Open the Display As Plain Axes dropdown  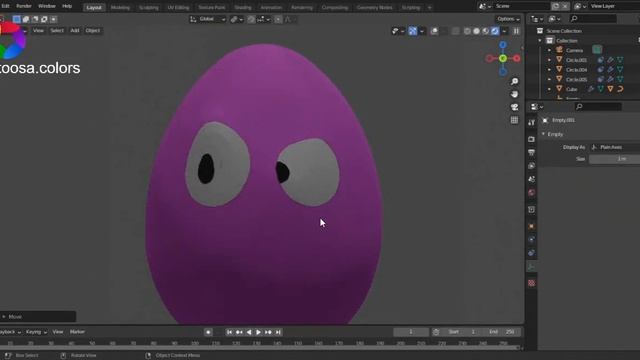tap(614, 147)
